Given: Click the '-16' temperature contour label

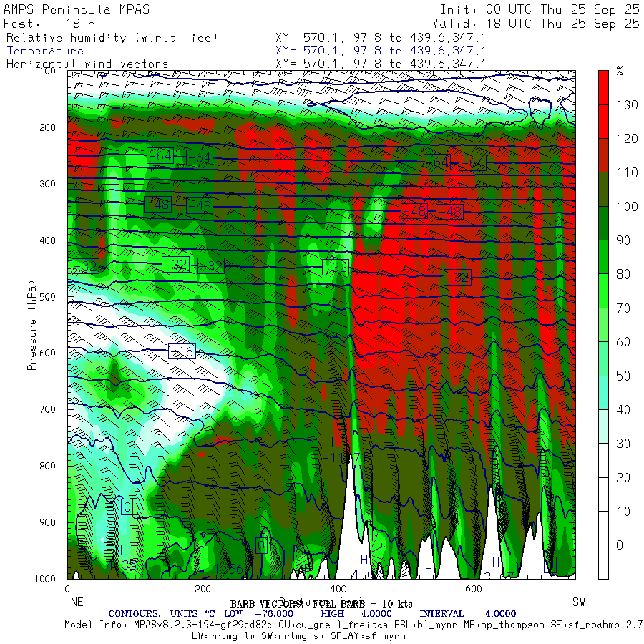Looking at the screenshot, I should coord(182,351).
